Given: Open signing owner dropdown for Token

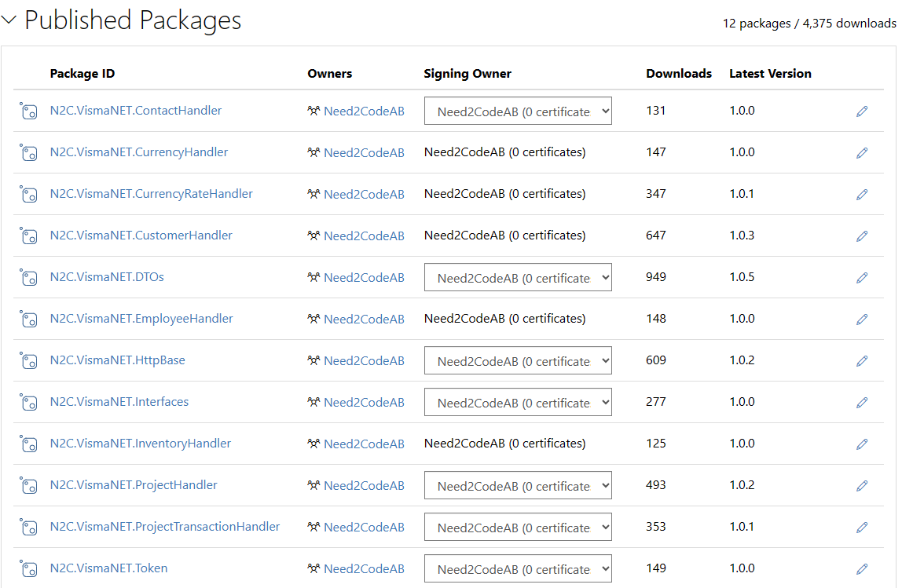Looking at the screenshot, I should point(518,568).
